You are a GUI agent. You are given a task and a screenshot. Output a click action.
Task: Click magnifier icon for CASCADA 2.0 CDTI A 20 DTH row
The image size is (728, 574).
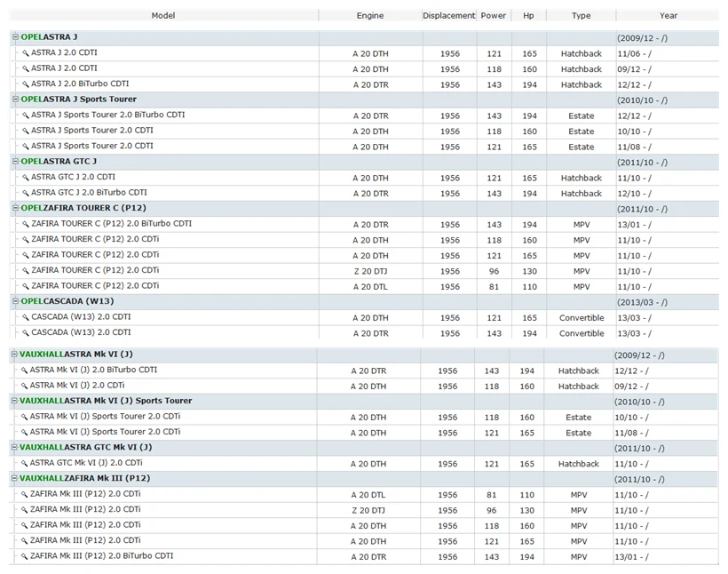click(26, 317)
